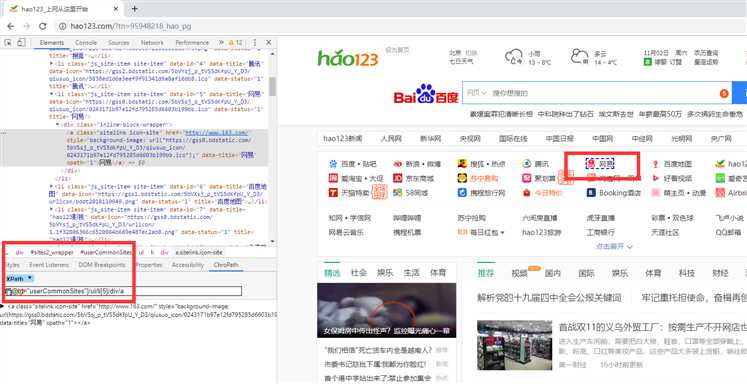
Task: Open the XPath selector type dropdown
Action: coord(19,278)
